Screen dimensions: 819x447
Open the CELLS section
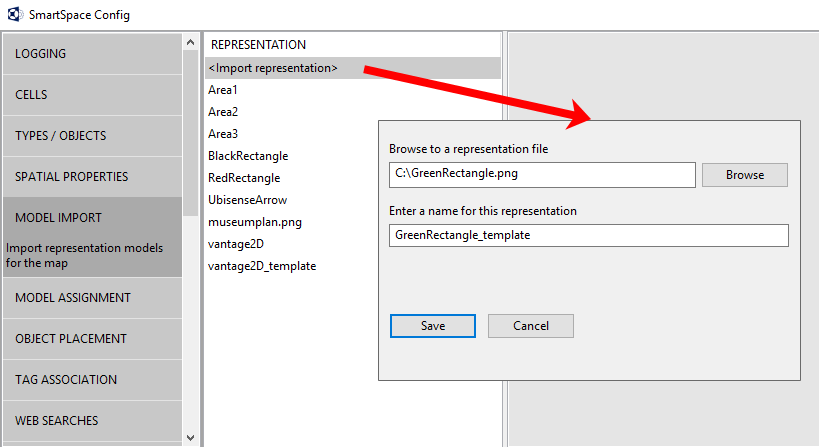pos(92,95)
